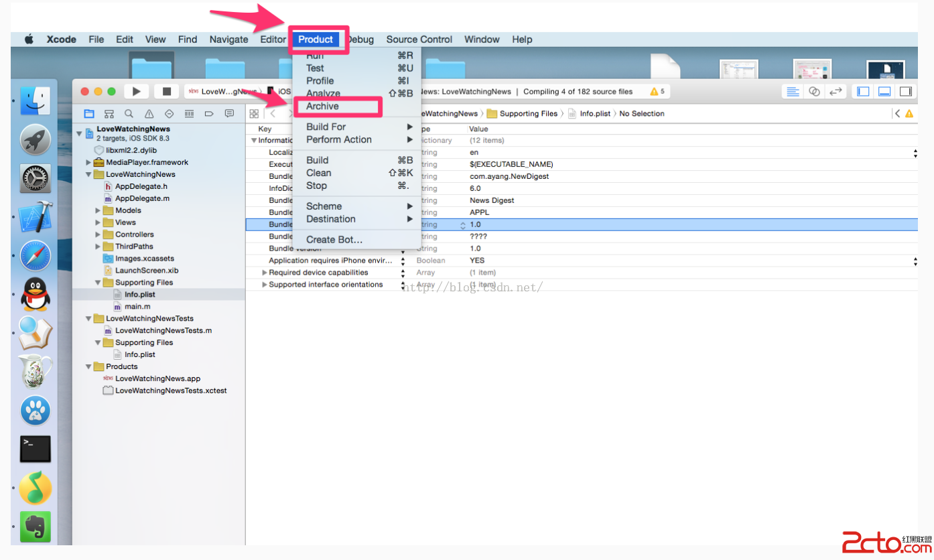Open System Preferences from the Dock

35,178
